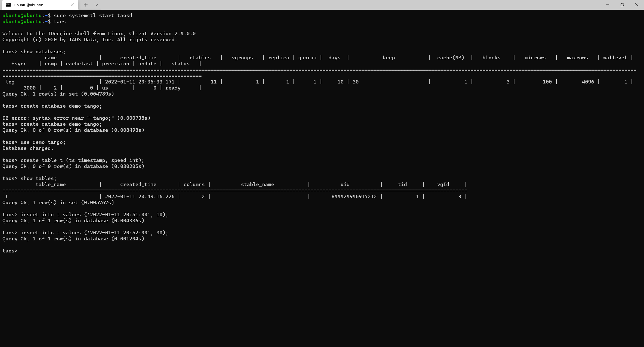Open a new terminal tab

[x=86, y=5]
